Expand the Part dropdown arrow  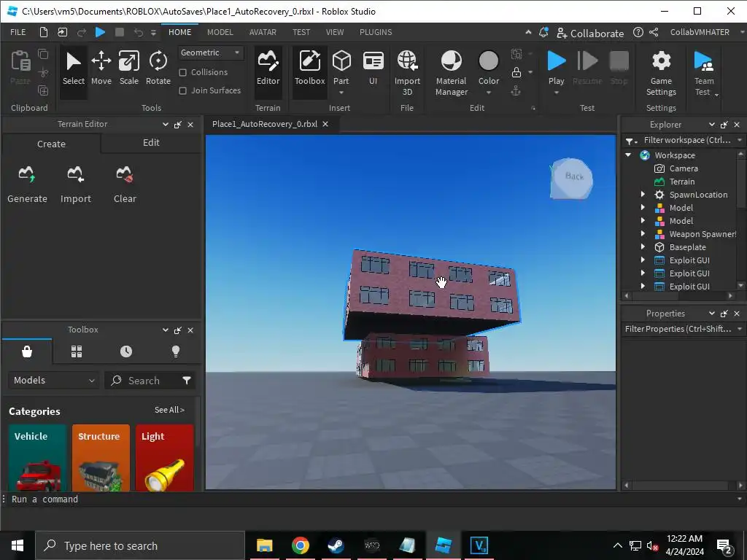click(x=341, y=93)
